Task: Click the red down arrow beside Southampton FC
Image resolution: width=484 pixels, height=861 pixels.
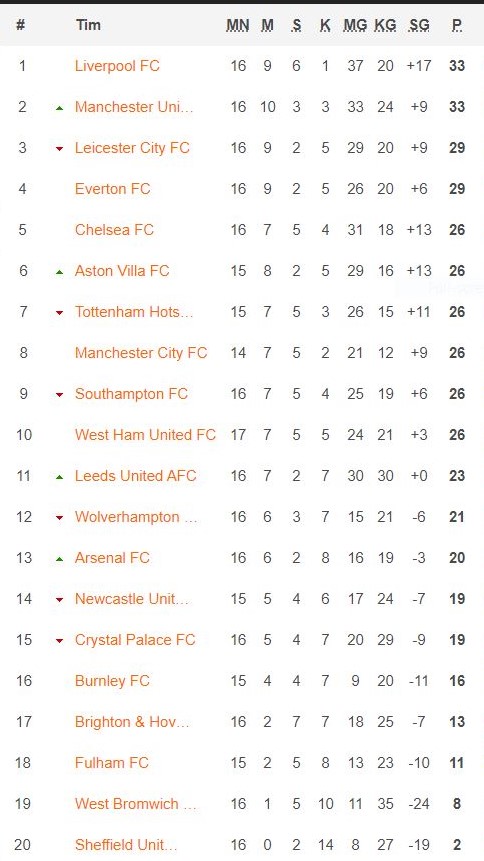Action: click(59, 395)
